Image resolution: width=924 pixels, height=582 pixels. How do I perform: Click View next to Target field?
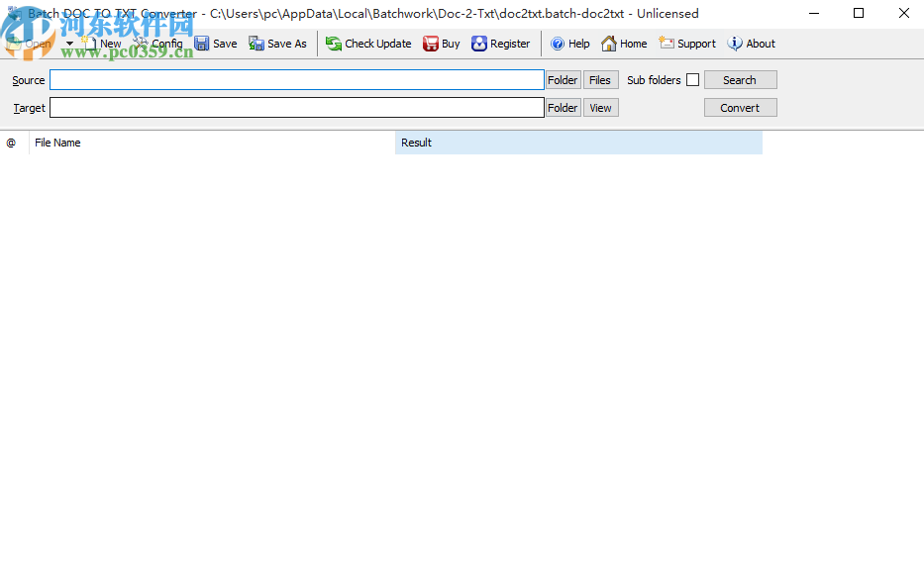coord(601,107)
